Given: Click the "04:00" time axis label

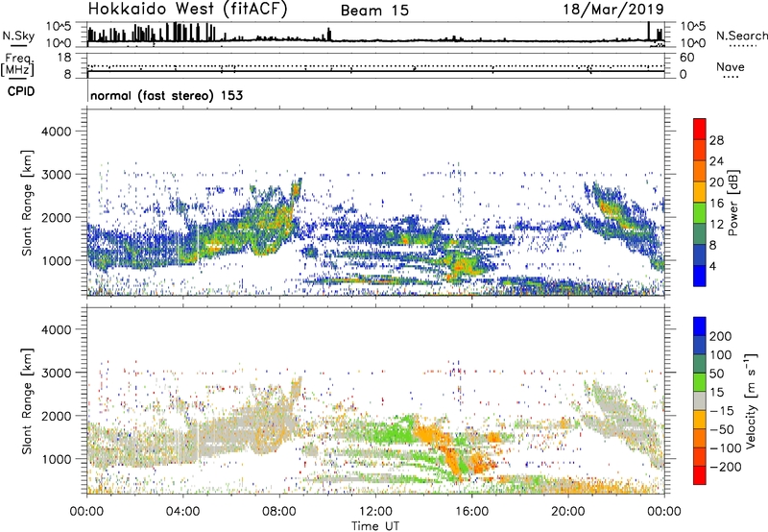Looking at the screenshot, I should pos(183,512).
